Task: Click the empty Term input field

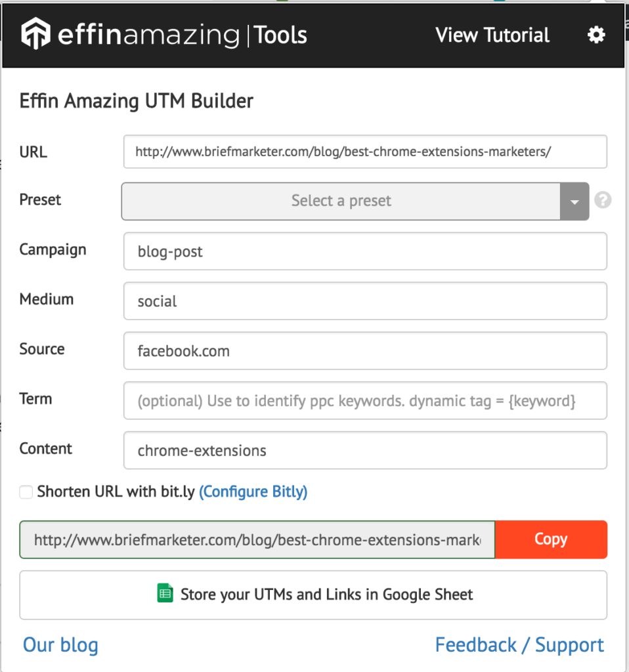Action: click(365, 400)
